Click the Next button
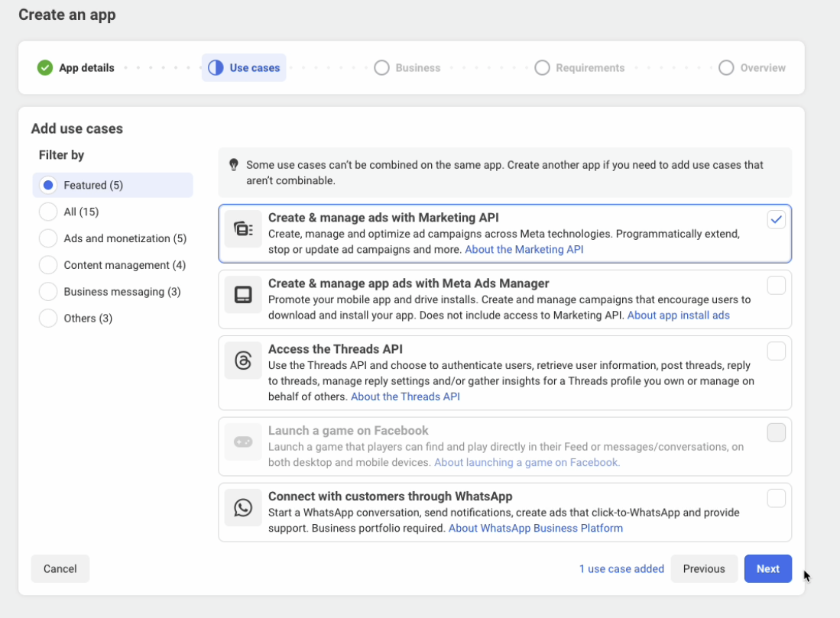This screenshot has height=618, width=840. 767,569
